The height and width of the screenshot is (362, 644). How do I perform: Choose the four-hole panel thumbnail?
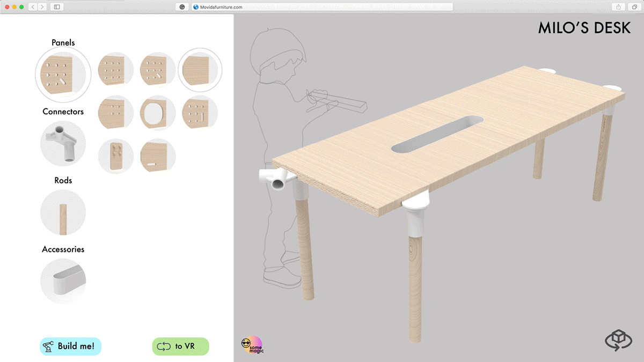tap(115, 113)
